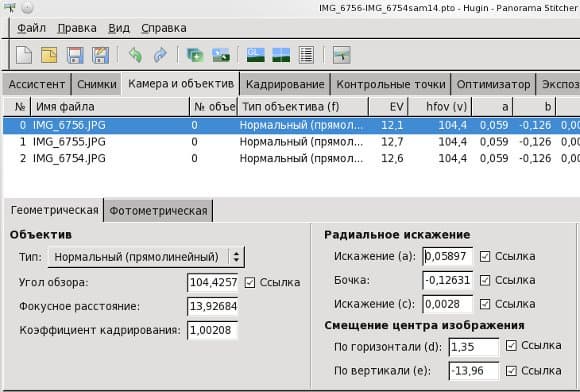Image resolution: width=580 pixels, height=392 pixels.
Task: Open the fast GL panorama preview
Action: (x=256, y=55)
